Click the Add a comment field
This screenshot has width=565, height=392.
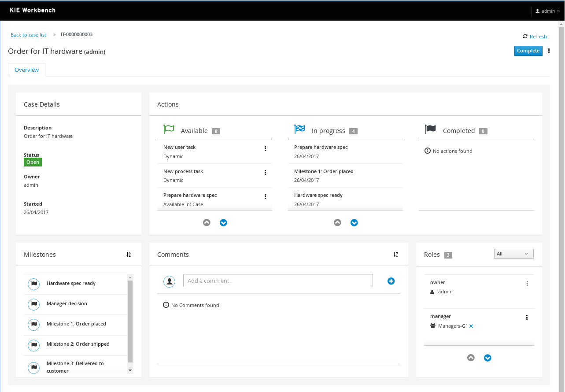pyautogui.click(x=278, y=281)
